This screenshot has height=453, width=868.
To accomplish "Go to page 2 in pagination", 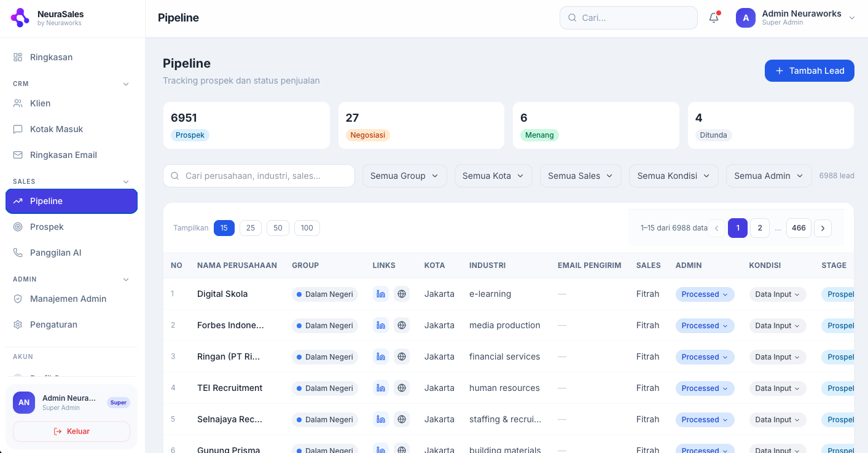I will point(760,228).
